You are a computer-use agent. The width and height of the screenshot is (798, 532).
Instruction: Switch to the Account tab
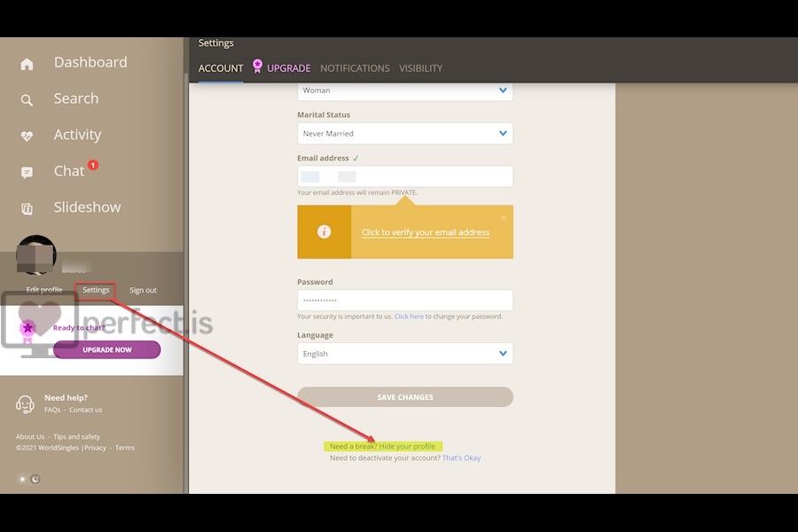tap(221, 68)
